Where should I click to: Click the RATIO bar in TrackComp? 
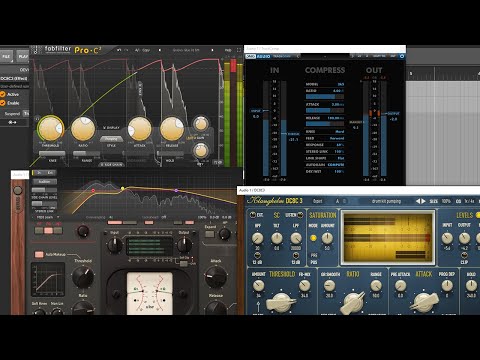(325, 97)
